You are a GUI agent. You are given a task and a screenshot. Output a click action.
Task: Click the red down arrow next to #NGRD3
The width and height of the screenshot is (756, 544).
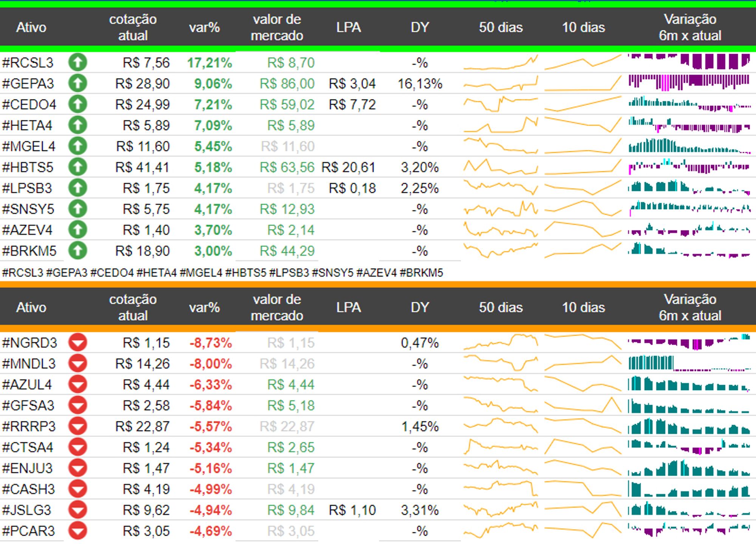pos(78,342)
